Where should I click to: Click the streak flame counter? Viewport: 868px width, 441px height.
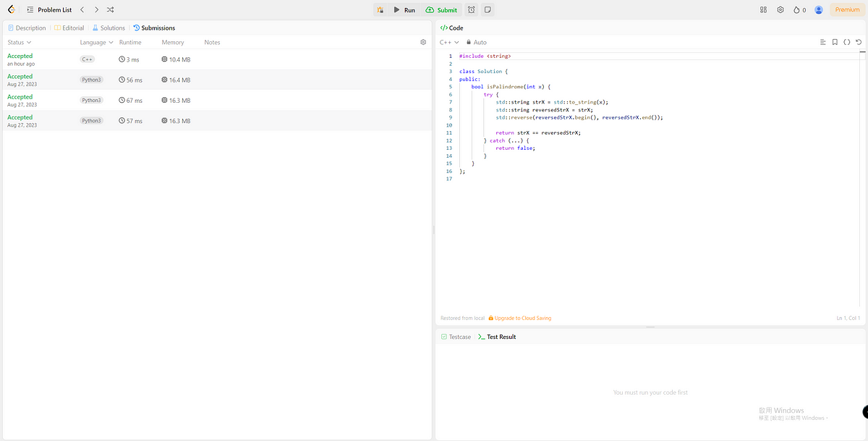pyautogui.click(x=799, y=10)
